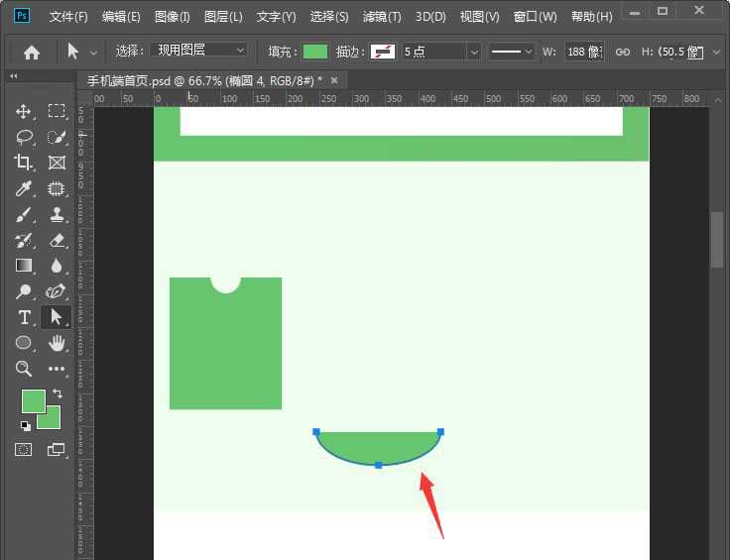730x560 pixels.
Task: Select the Lasso tool
Action: (x=24, y=137)
